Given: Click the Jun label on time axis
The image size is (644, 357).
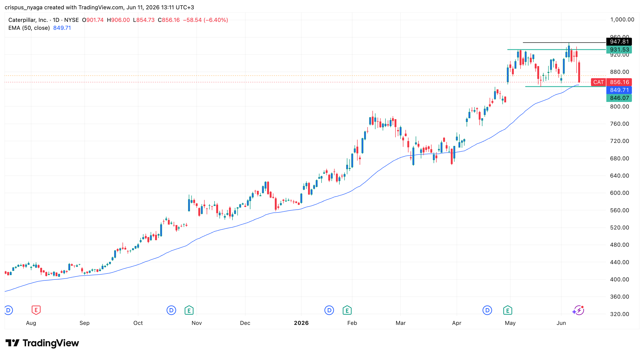Looking at the screenshot, I should (x=561, y=323).
